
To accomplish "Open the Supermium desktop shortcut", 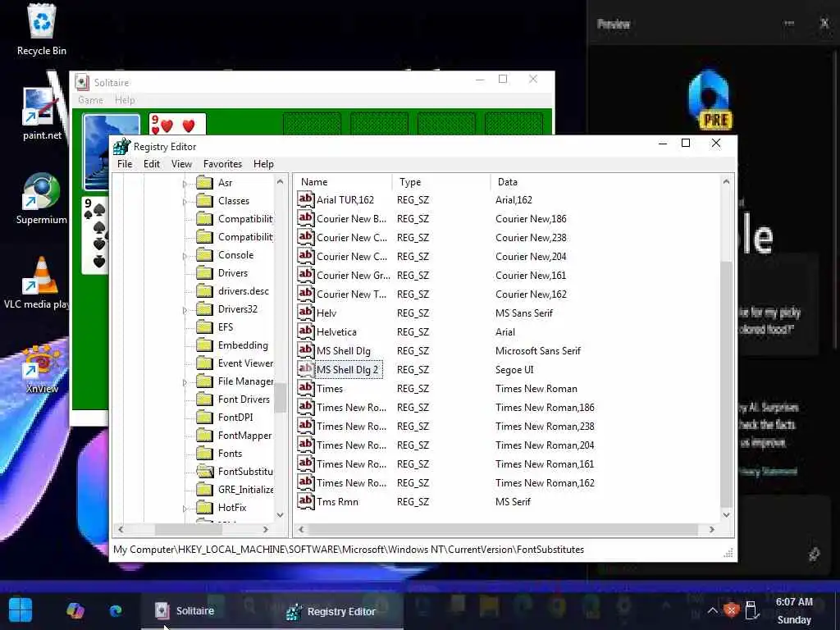I will point(42,199).
